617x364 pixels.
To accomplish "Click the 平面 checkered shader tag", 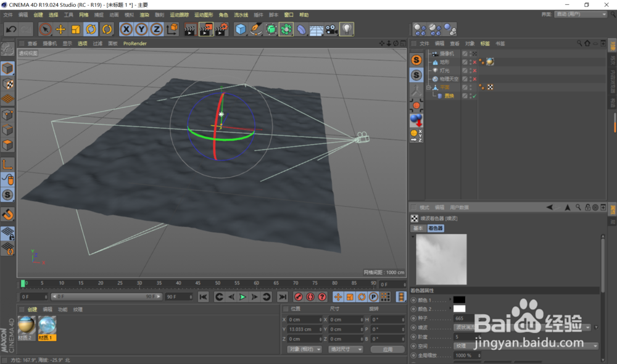I will click(x=491, y=88).
